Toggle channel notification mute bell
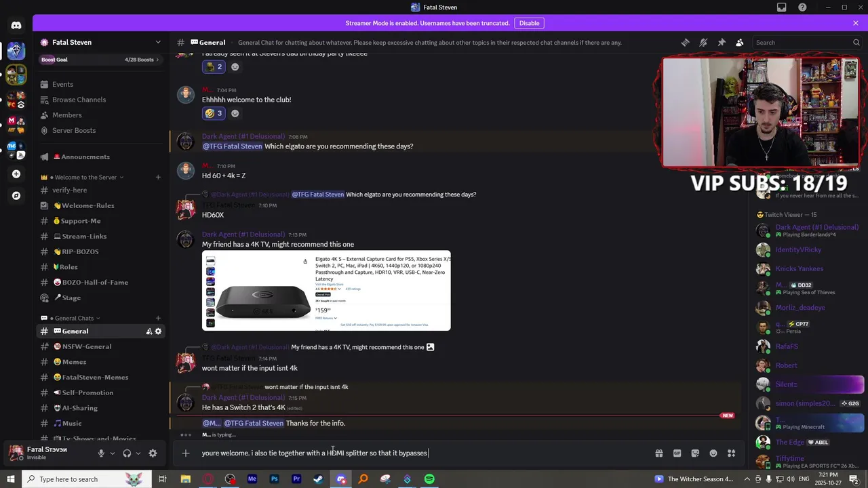Screen dimensions: 868x488 [704, 42]
